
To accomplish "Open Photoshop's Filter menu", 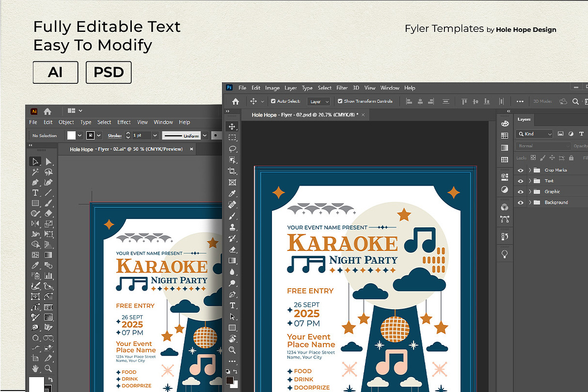I will [342, 88].
